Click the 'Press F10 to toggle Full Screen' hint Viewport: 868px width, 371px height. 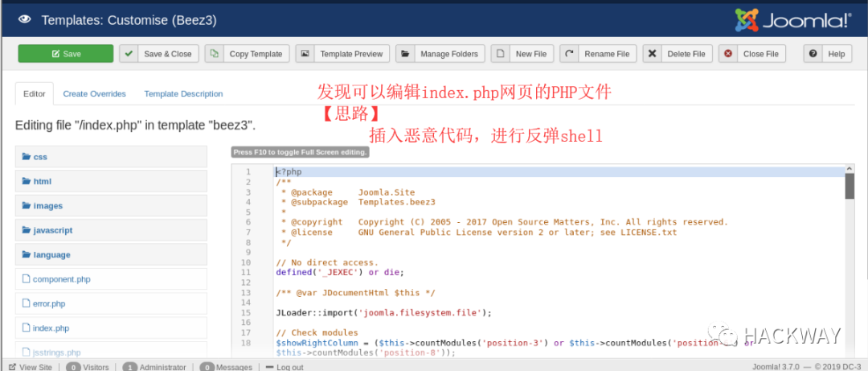click(x=300, y=152)
